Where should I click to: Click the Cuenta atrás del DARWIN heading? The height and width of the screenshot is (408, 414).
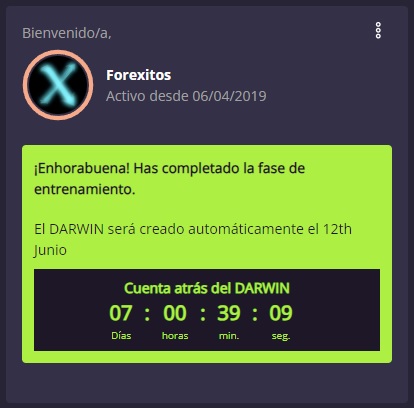[x=207, y=288]
